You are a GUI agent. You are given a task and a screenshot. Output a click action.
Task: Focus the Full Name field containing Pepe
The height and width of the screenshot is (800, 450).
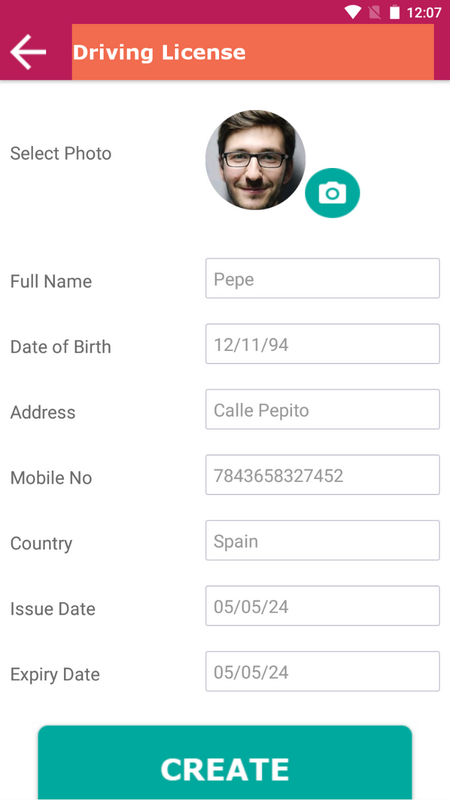[x=322, y=278]
